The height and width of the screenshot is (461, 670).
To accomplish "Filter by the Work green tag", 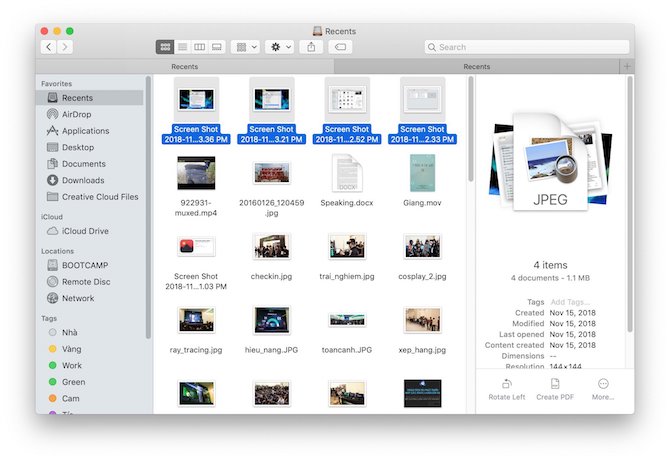I will (x=90, y=365).
